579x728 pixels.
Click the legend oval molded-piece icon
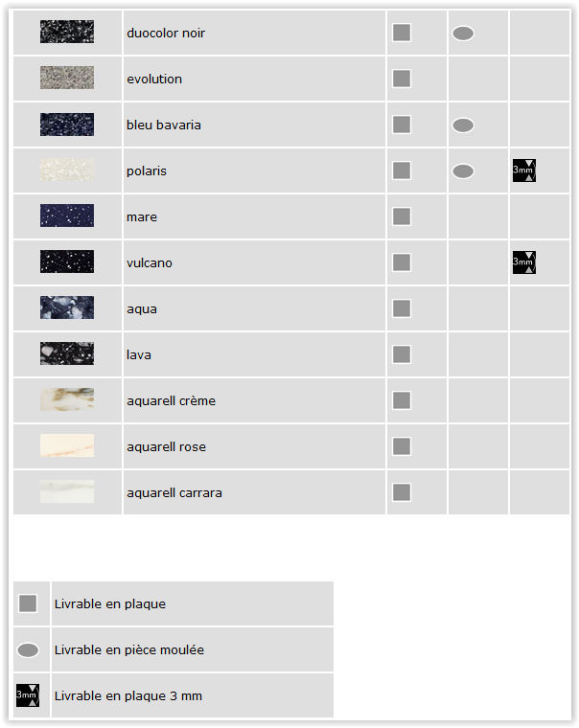pyautogui.click(x=28, y=650)
